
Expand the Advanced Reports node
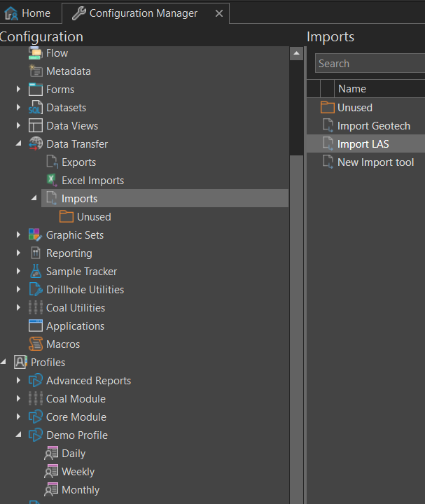pos(19,381)
